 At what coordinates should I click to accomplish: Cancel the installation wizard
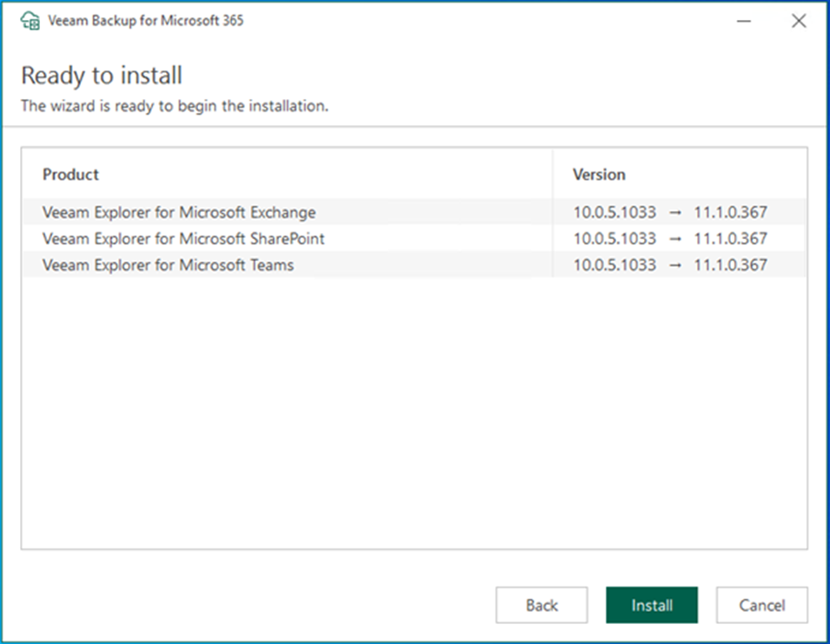[x=761, y=605]
